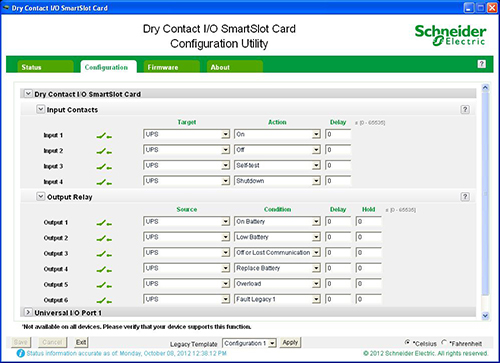Image resolution: width=500 pixels, height=363 pixels.
Task: Open help for Output Relay section
Action: pyautogui.click(x=465, y=197)
